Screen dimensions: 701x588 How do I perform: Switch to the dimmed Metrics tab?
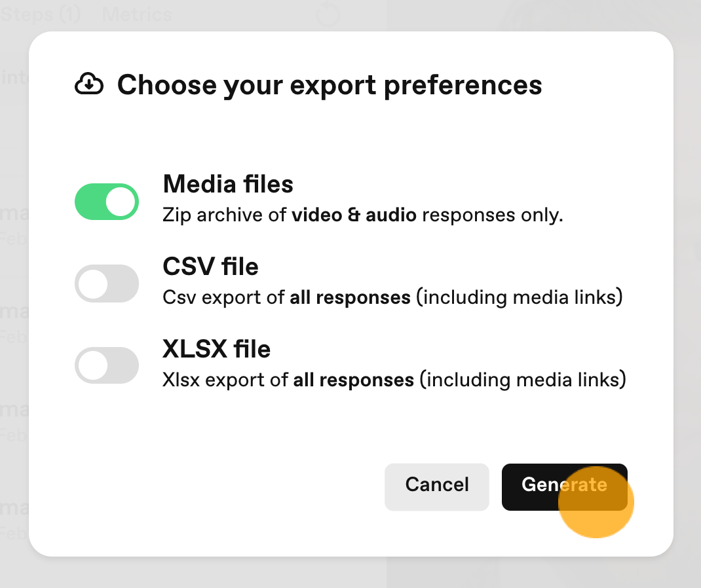click(137, 14)
